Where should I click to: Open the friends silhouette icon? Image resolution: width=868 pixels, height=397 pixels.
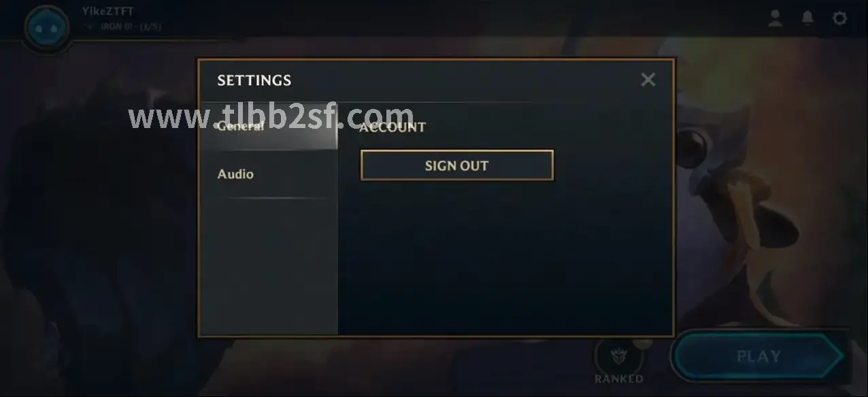(x=775, y=18)
